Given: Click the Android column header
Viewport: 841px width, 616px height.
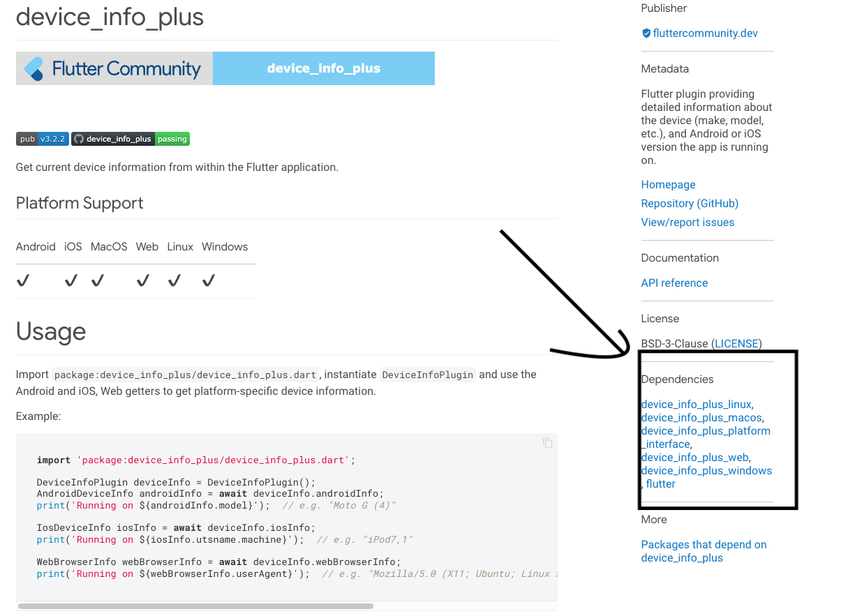Looking at the screenshot, I should click(x=36, y=246).
